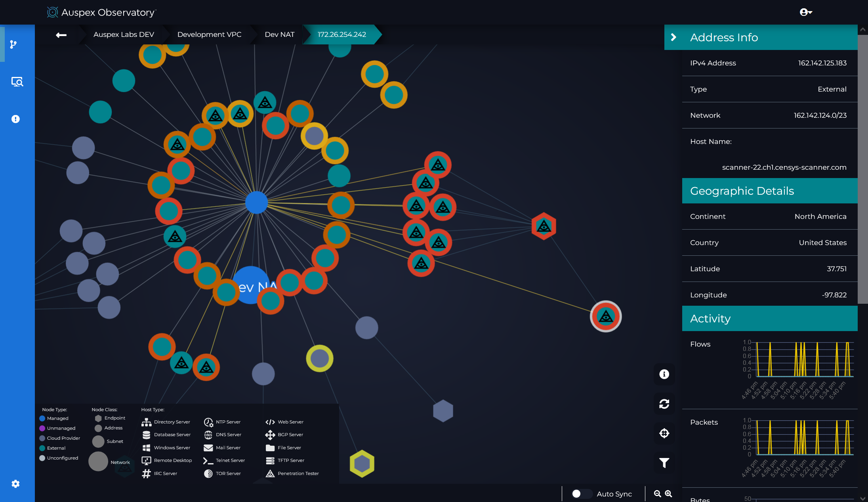Refresh the graph with sync icon

(664, 404)
